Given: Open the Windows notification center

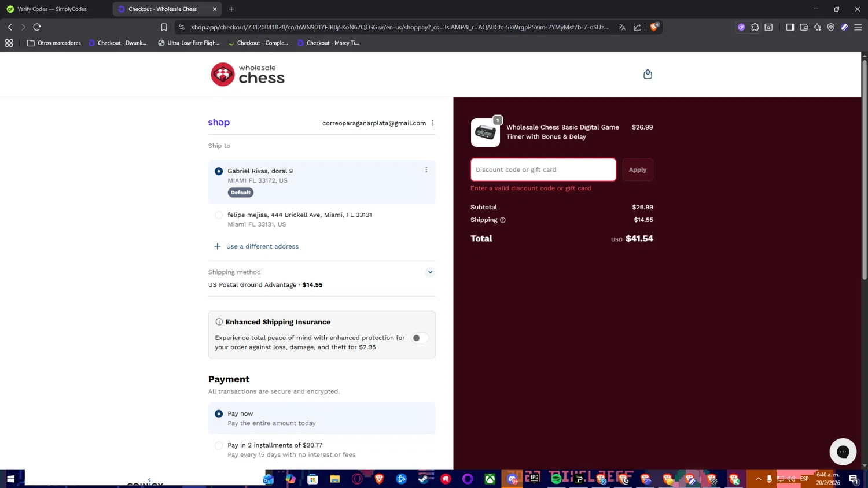Looking at the screenshot, I should point(854,479).
